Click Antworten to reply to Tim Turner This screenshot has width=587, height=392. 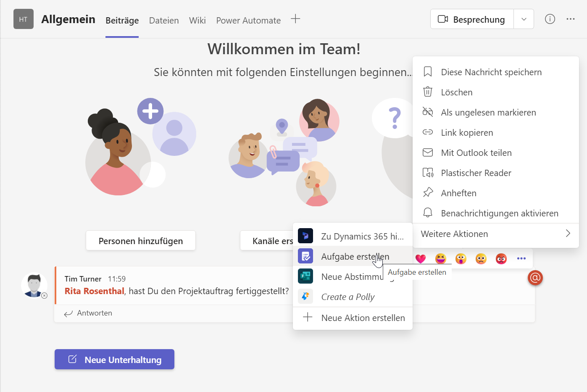tap(88, 313)
